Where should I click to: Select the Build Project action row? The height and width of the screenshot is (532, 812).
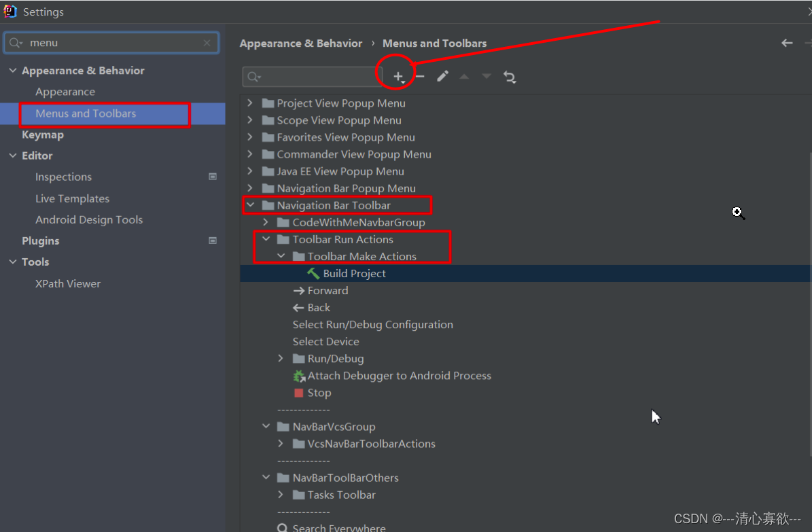pos(525,273)
